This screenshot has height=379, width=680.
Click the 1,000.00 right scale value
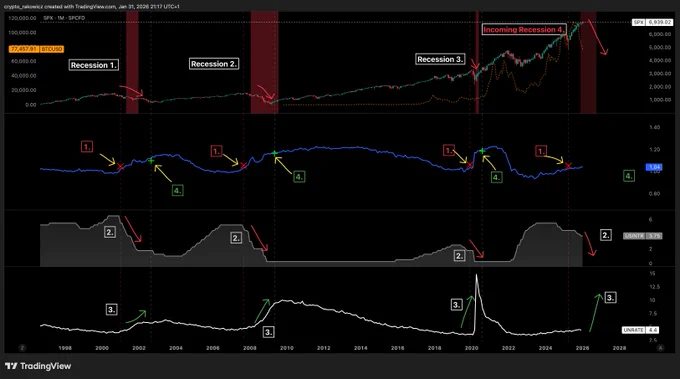point(660,100)
